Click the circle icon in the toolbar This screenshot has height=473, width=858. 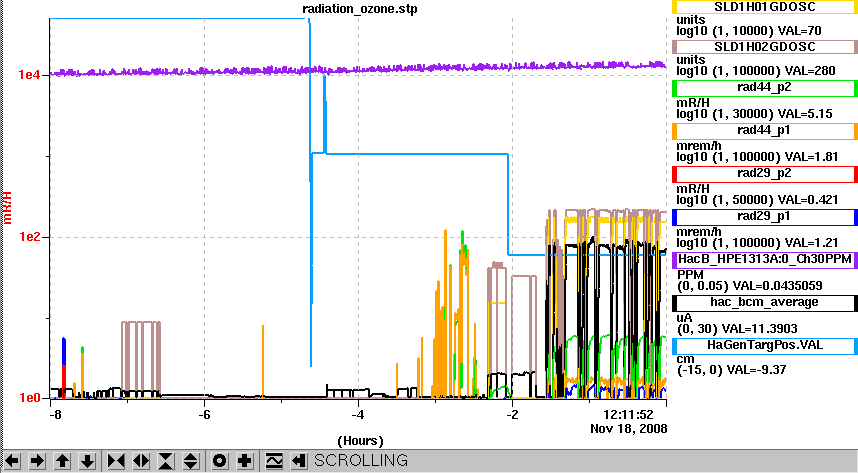pos(219,461)
